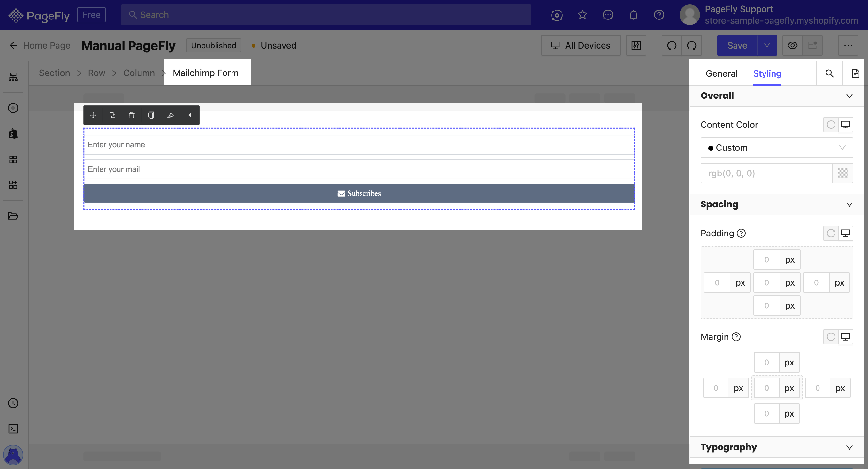The height and width of the screenshot is (469, 868).
Task: Select Row in the breadcrumb
Action: pos(96,73)
